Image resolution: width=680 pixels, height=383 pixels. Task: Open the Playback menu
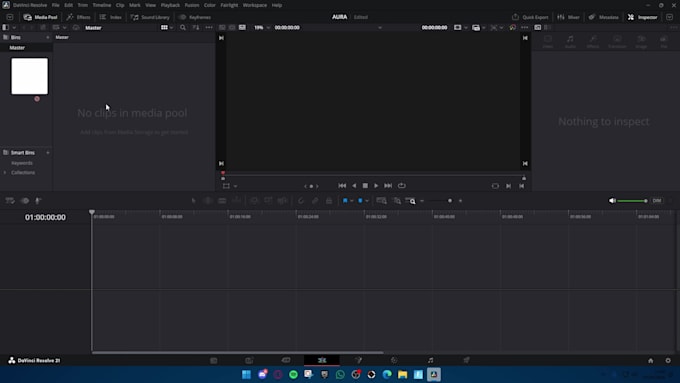170,5
